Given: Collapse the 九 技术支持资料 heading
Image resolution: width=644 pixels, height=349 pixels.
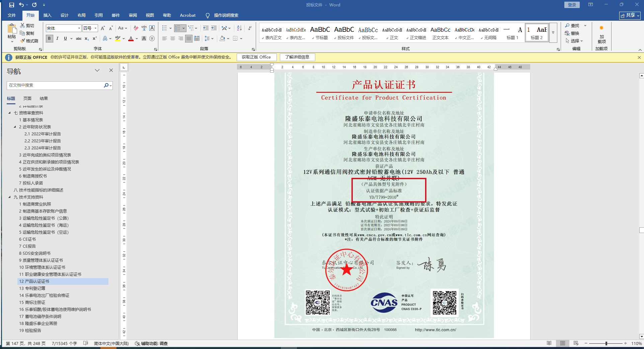Looking at the screenshot, I should [x=9, y=197].
